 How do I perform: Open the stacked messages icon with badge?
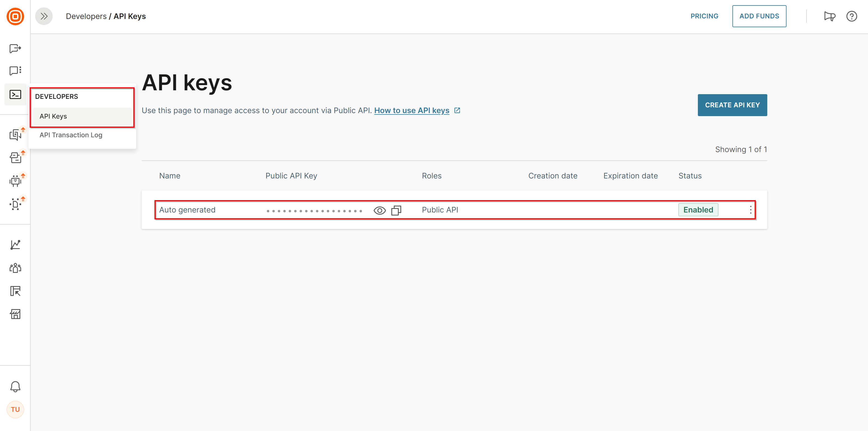[15, 158]
